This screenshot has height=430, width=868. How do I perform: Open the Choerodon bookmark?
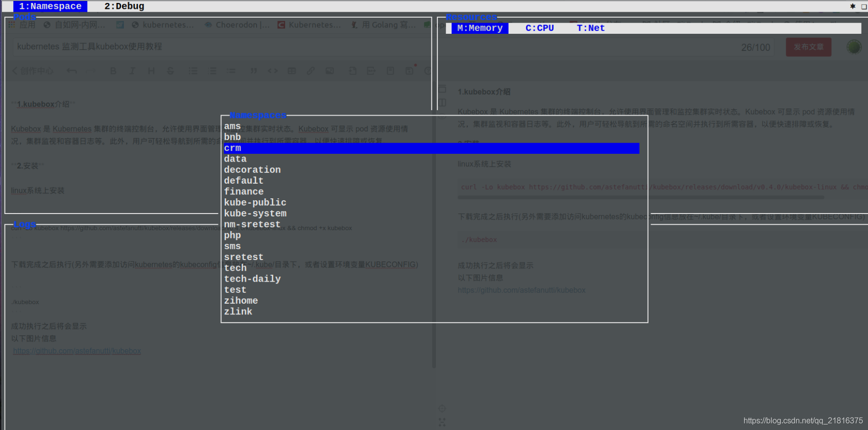coord(237,24)
